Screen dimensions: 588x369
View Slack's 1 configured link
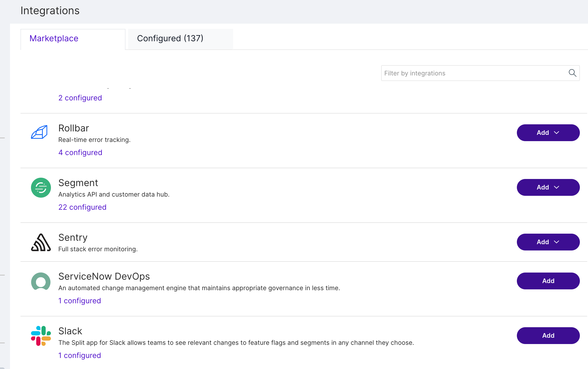point(80,355)
